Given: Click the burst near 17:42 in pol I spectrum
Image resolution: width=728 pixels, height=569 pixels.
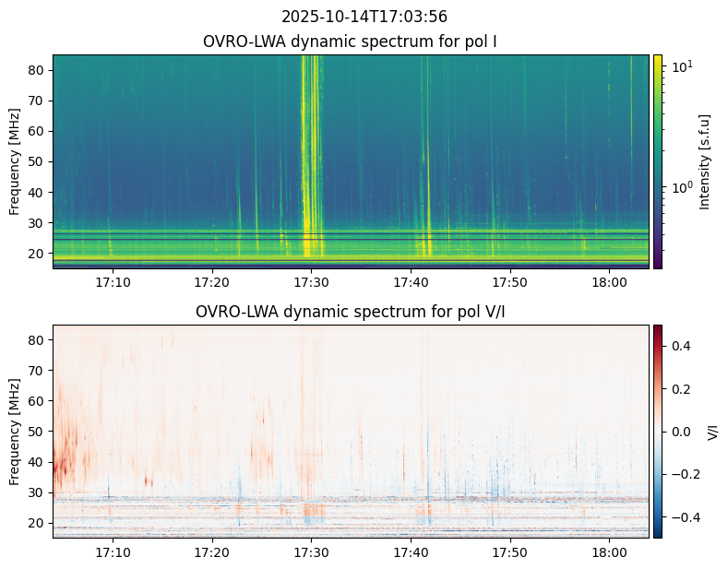Looking at the screenshot, I should 425,156.
